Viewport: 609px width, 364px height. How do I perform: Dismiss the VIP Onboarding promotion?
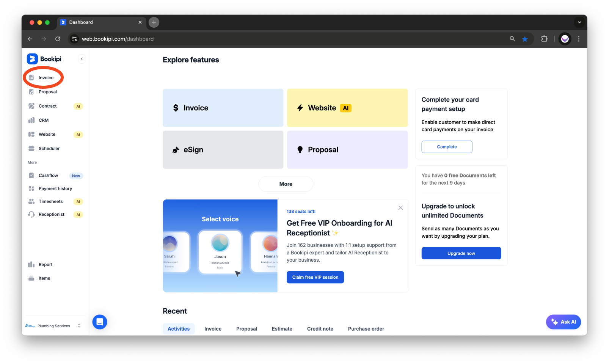(400, 208)
